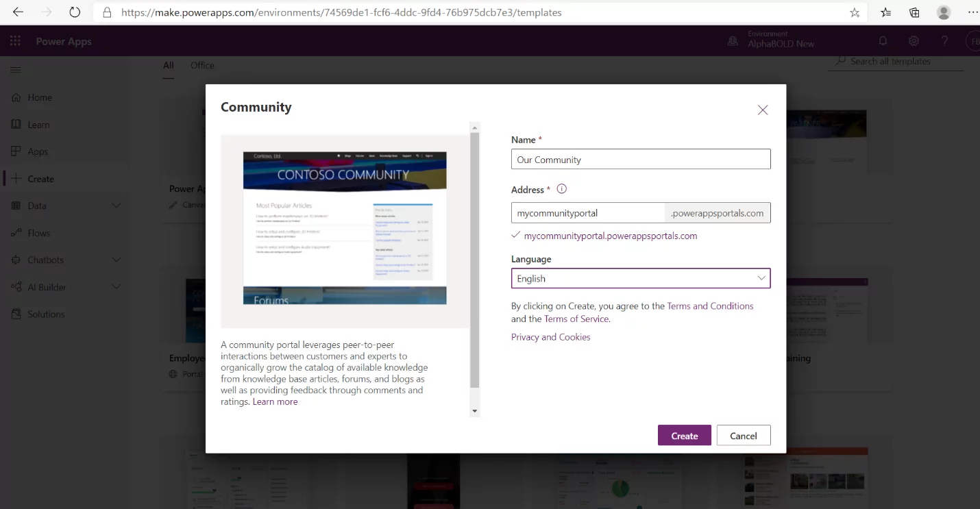Click the Cancel button in dialog

click(x=744, y=436)
